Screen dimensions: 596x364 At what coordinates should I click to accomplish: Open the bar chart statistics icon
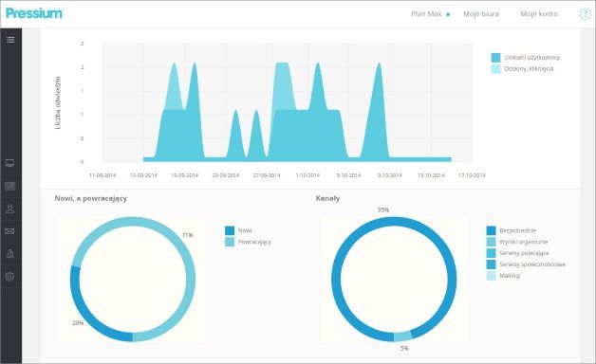click(x=10, y=253)
